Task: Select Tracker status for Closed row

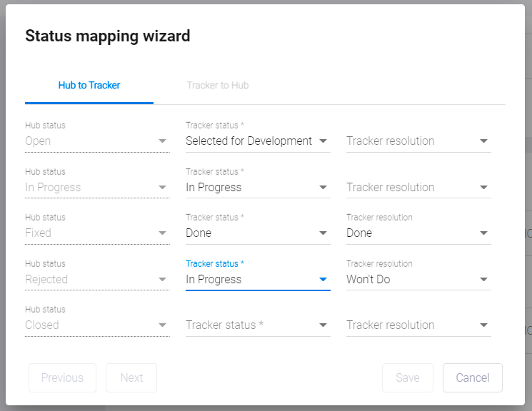Action: pos(257,325)
